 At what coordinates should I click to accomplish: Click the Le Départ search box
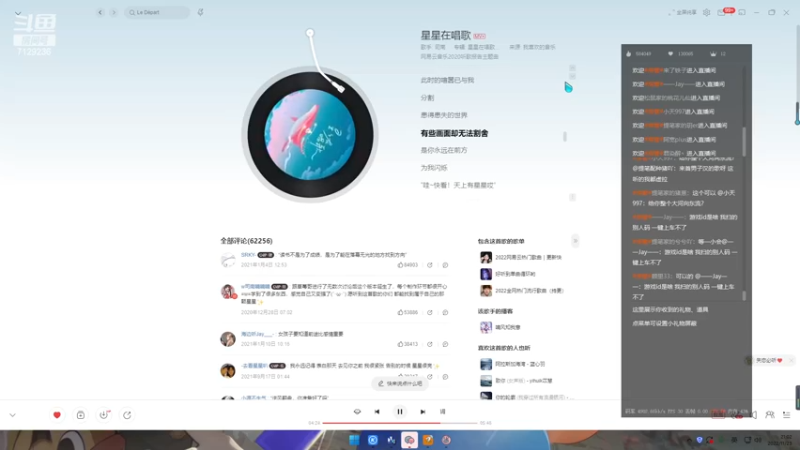pyautogui.click(x=157, y=12)
